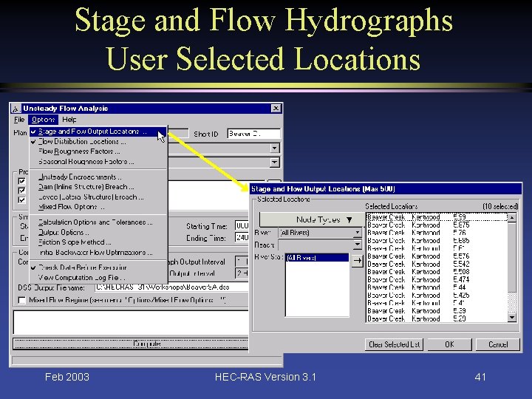Image resolution: width=532 pixels, height=399 pixels.
Task: Choose Levee (Lateral Structure) Breach entry
Action: 98,197
